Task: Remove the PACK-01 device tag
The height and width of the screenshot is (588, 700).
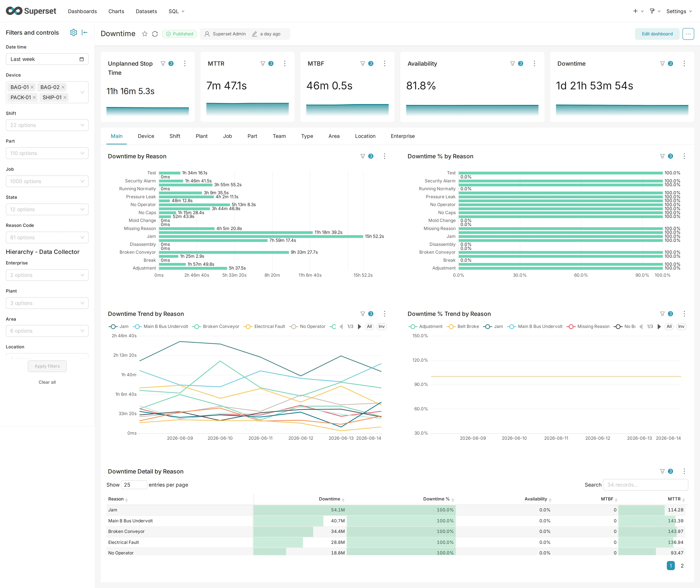Action: [x=34, y=97]
